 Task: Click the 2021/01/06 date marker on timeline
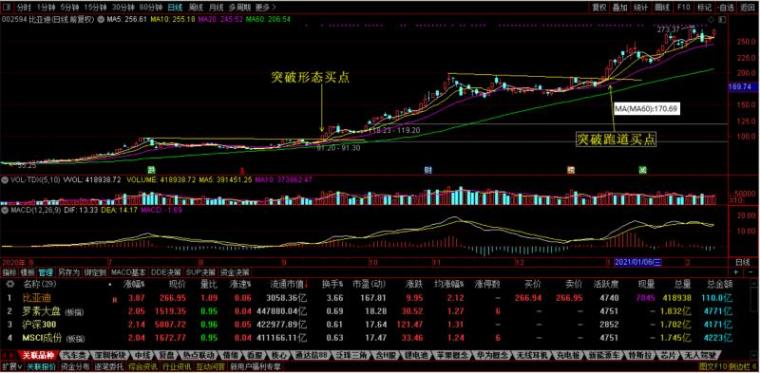point(638,262)
